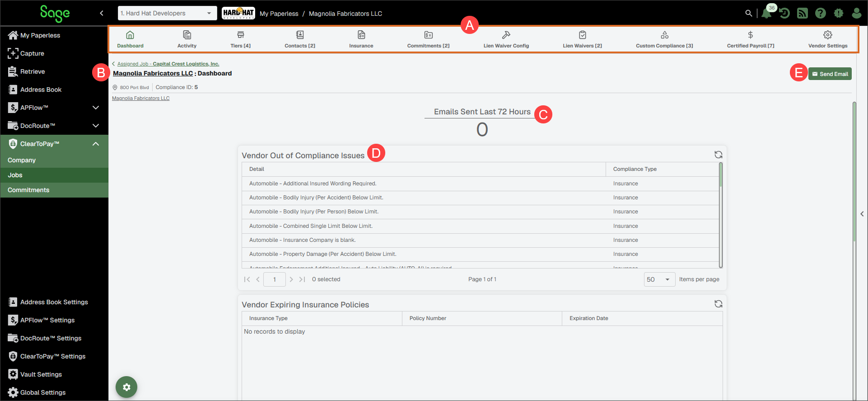The image size is (868, 401).
Task: Follow Assigned Job Capital Crest Logistics link
Action: coord(168,64)
